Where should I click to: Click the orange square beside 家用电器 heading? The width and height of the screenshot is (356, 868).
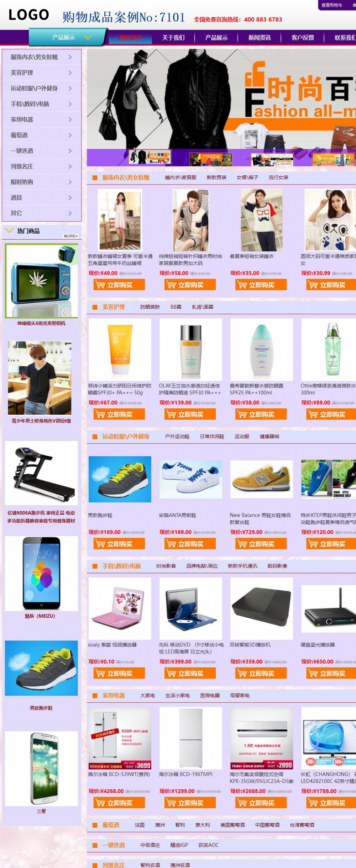(x=95, y=696)
